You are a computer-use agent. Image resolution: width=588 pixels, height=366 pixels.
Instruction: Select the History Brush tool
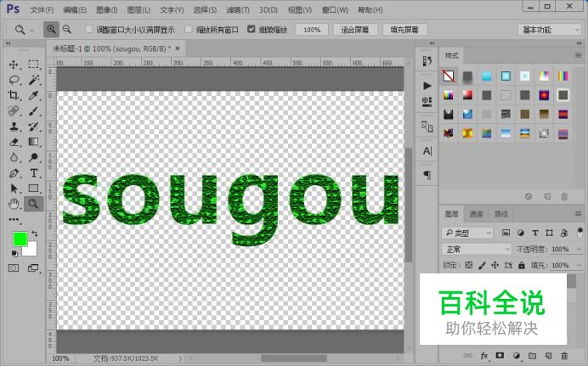pos(33,127)
